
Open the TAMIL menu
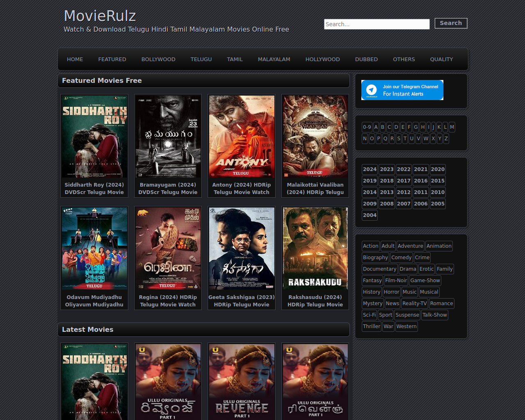pos(235,59)
